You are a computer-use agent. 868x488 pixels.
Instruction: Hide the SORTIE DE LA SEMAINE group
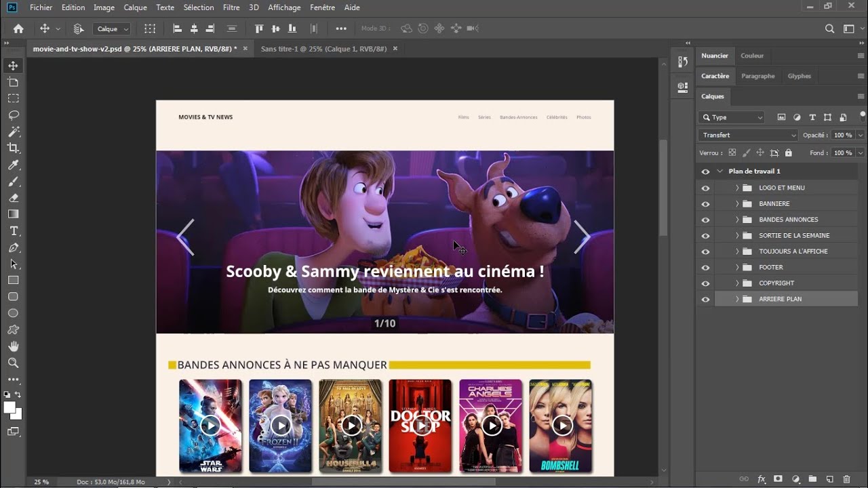coord(705,236)
